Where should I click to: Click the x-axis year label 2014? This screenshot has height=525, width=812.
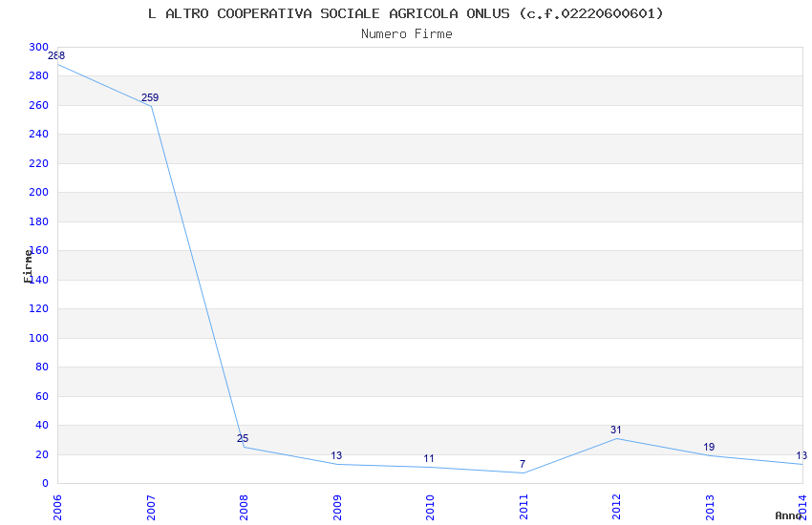pos(802,508)
